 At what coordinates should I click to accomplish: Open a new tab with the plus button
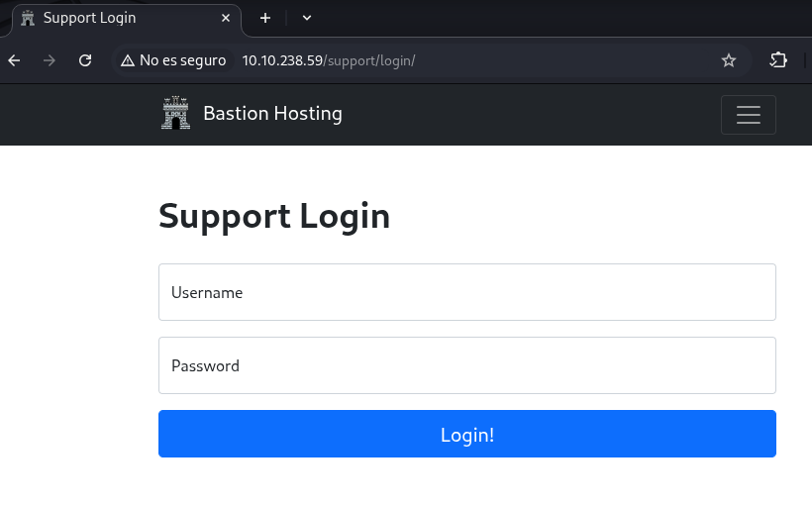[265, 18]
